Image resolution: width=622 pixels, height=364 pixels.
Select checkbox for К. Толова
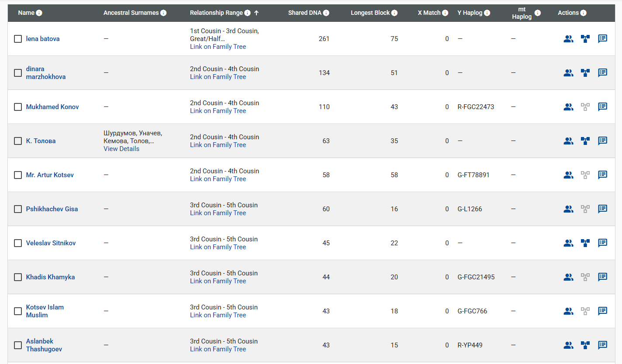pos(18,141)
